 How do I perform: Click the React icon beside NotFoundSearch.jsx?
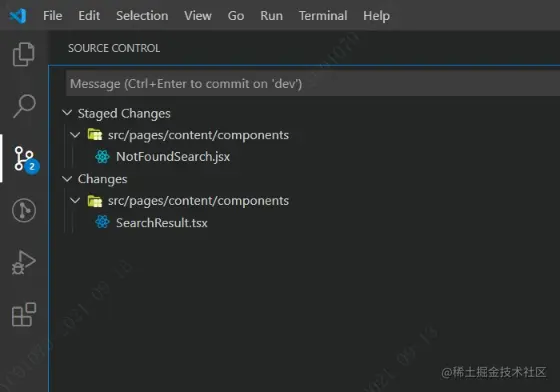[x=102, y=157]
